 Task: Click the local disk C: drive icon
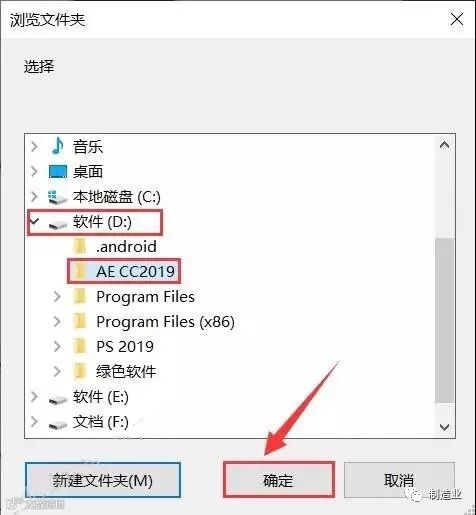58,197
